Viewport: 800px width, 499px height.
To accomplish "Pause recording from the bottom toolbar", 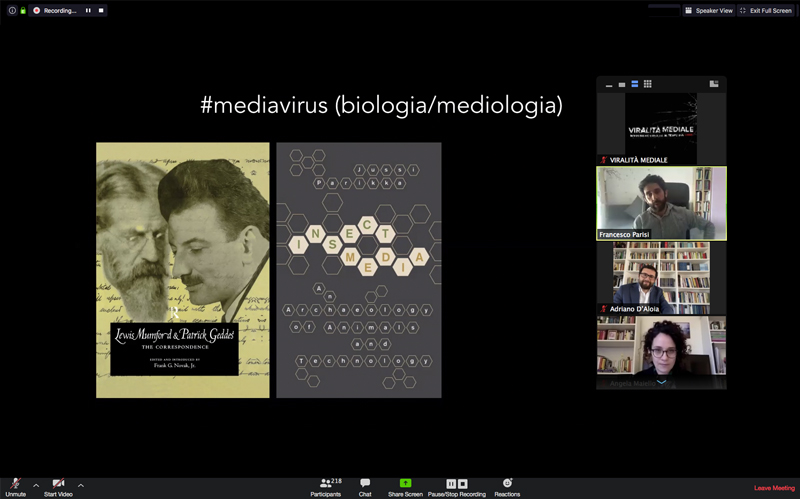I will tap(451, 483).
